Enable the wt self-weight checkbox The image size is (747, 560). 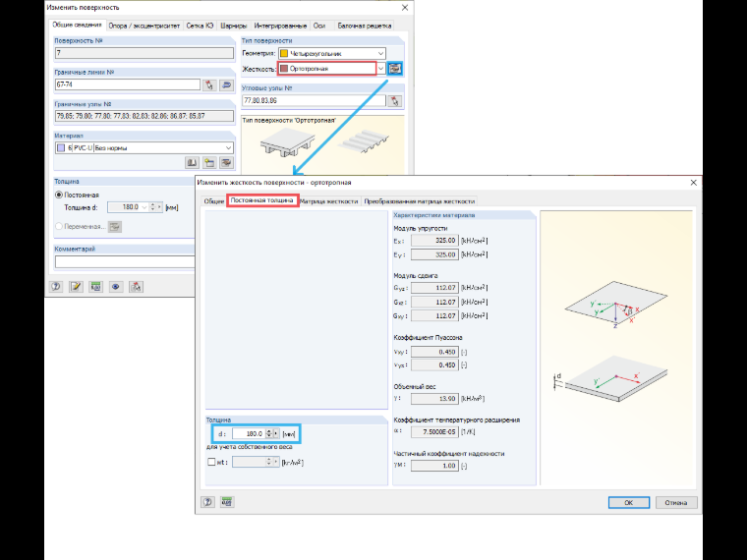point(211,462)
